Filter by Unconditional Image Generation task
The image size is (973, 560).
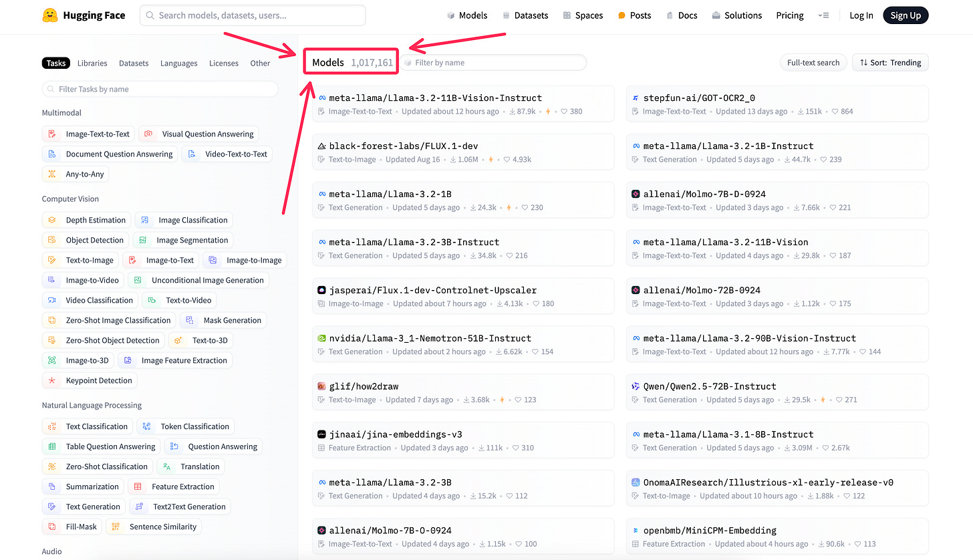(x=198, y=280)
